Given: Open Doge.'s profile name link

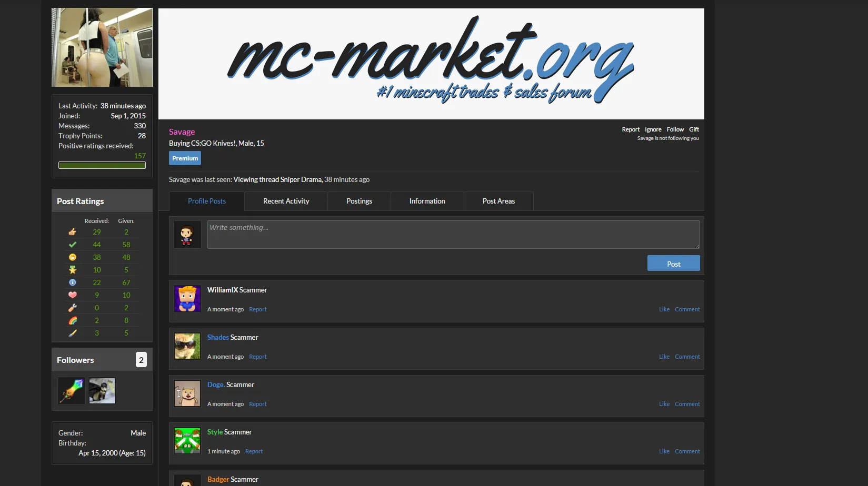Looking at the screenshot, I should [x=216, y=385].
